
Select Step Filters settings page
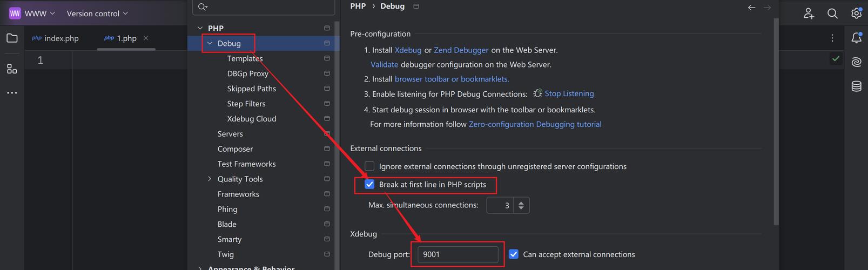pos(246,104)
